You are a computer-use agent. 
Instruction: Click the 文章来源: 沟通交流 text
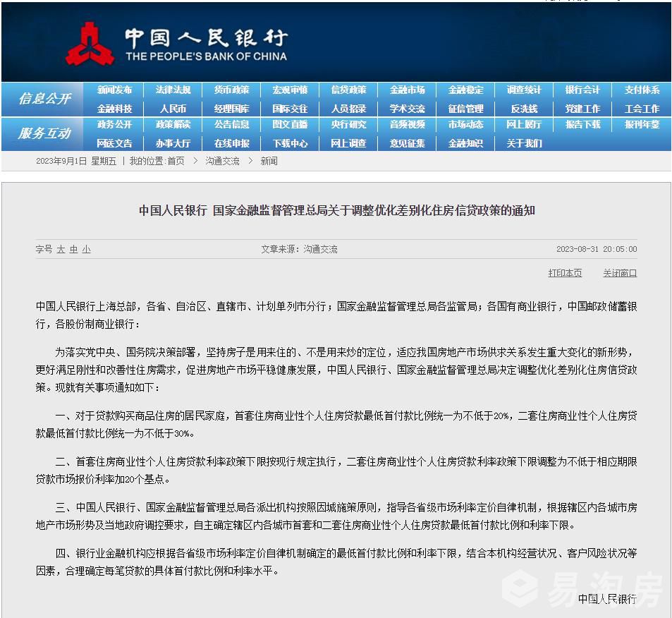[x=299, y=249]
